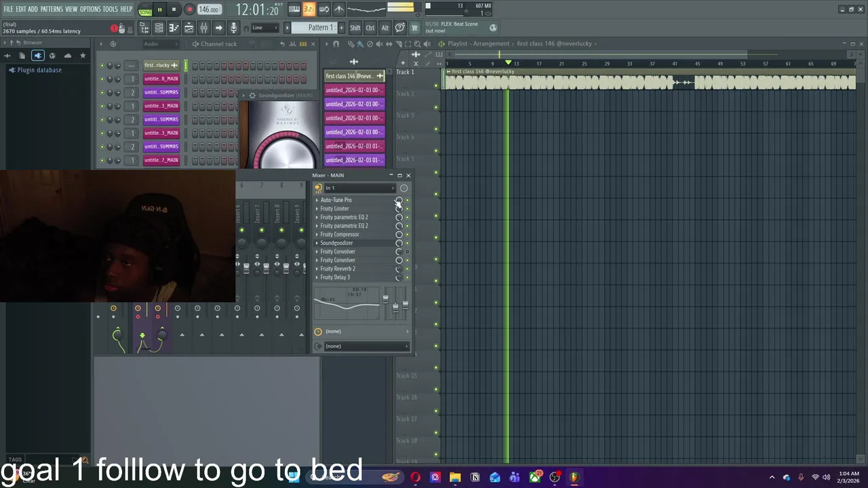Click the Ctrl button
Viewport: 868px width, 488px height.
click(370, 28)
